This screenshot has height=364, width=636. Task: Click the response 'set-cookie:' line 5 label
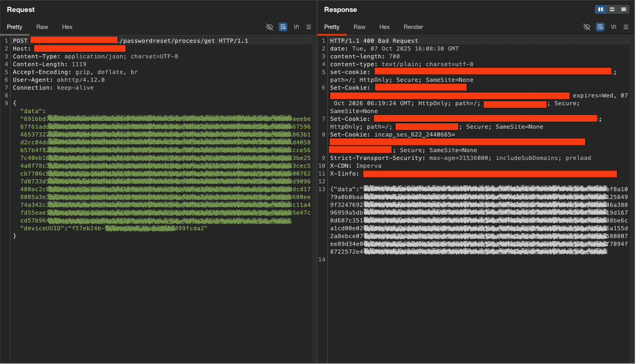[350, 72]
